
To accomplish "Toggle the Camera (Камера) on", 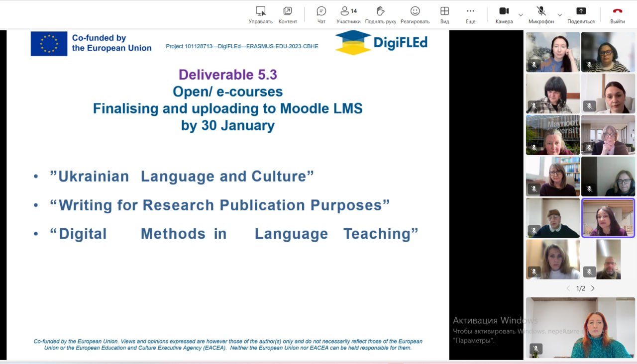I will (x=504, y=14).
